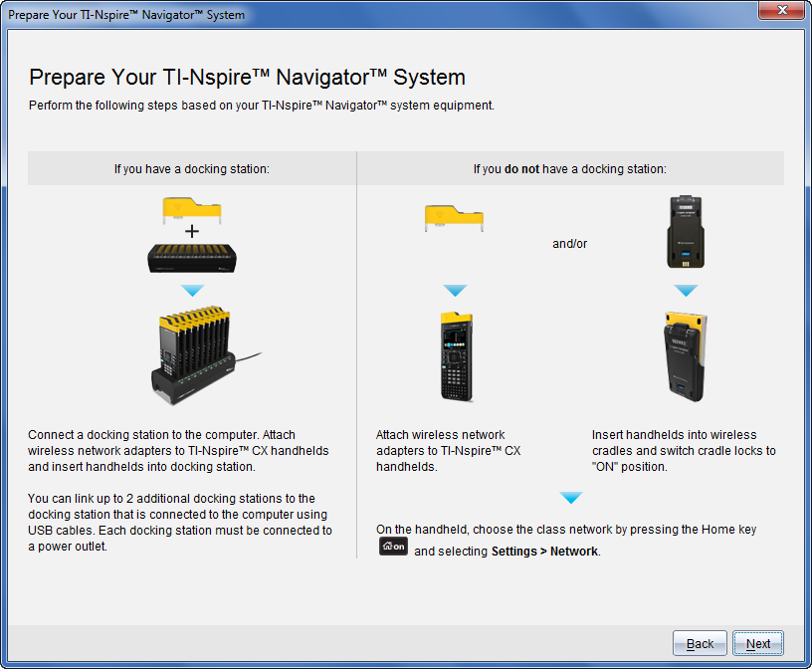Click the blue arrow below the wireless adapter
The height and width of the screenshot is (669, 812).
[x=455, y=291]
